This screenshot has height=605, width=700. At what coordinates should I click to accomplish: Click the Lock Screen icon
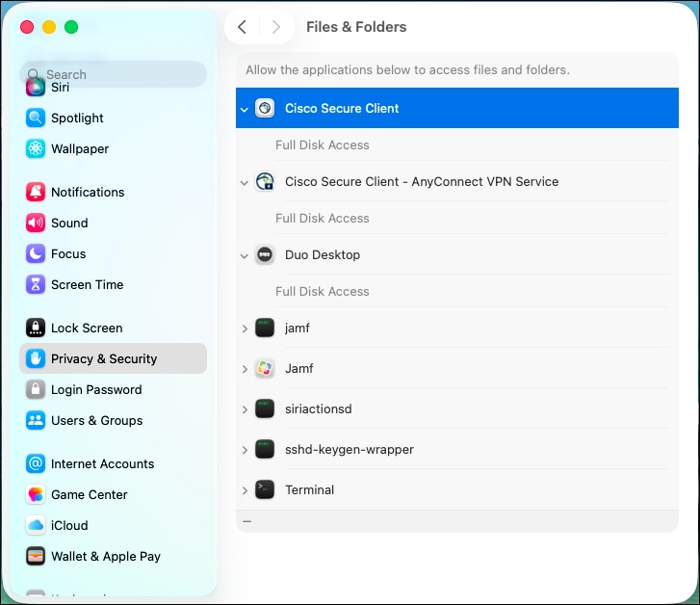click(x=36, y=328)
